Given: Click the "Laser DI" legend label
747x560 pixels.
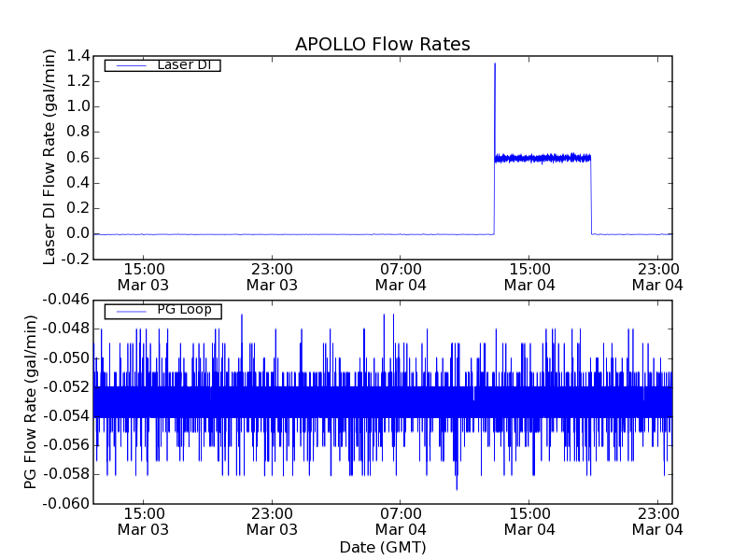Looking at the screenshot, I should [184, 64].
